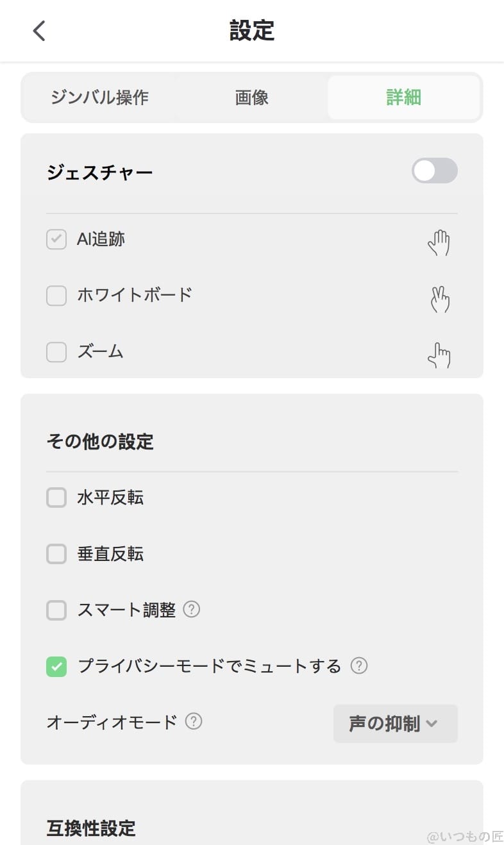The image size is (504, 845).
Task: Check the スマート調整 option
Action: pos(56,610)
